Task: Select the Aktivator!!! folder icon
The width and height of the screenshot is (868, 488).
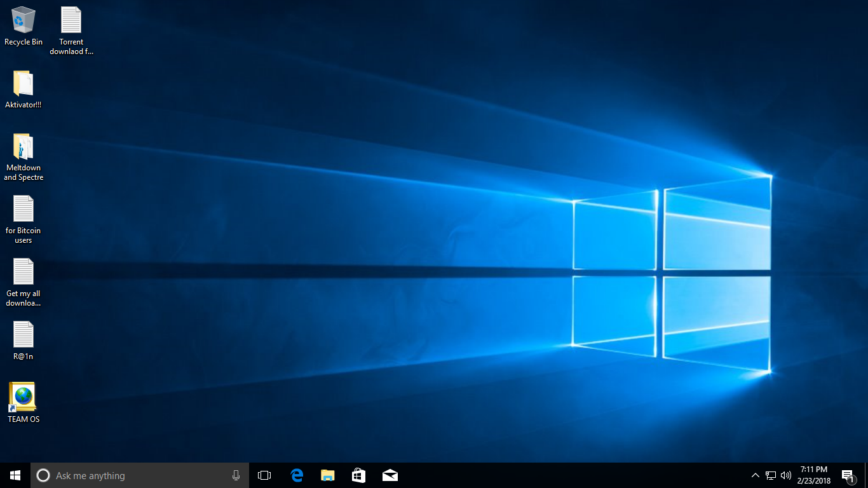Action: [24, 90]
